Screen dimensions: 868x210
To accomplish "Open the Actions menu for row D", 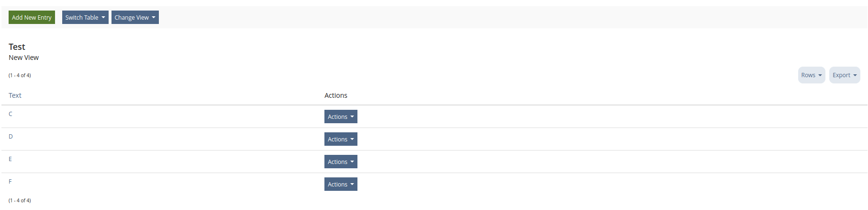I will tap(341, 139).
